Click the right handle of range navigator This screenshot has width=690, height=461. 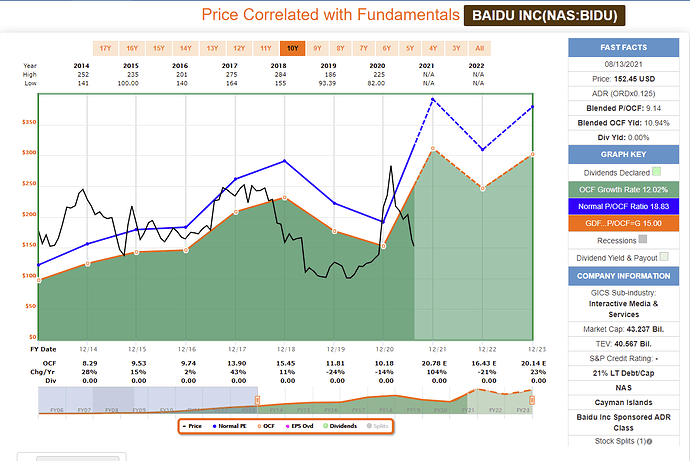point(532,400)
